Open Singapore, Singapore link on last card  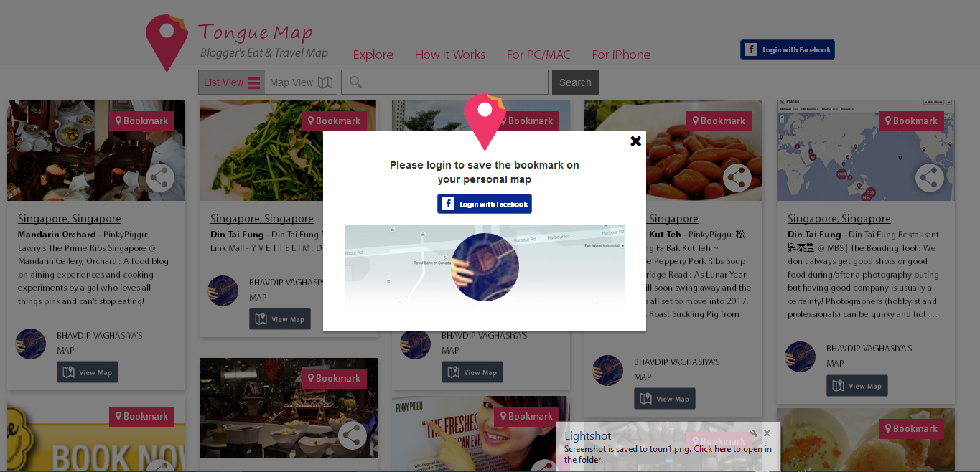click(x=839, y=219)
